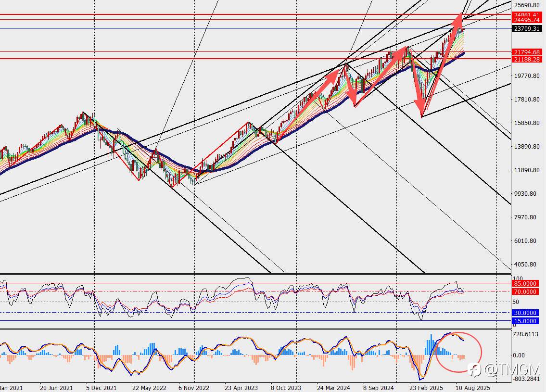
Task: Click the 5 Dec 2021 date label
Action: pos(102,388)
